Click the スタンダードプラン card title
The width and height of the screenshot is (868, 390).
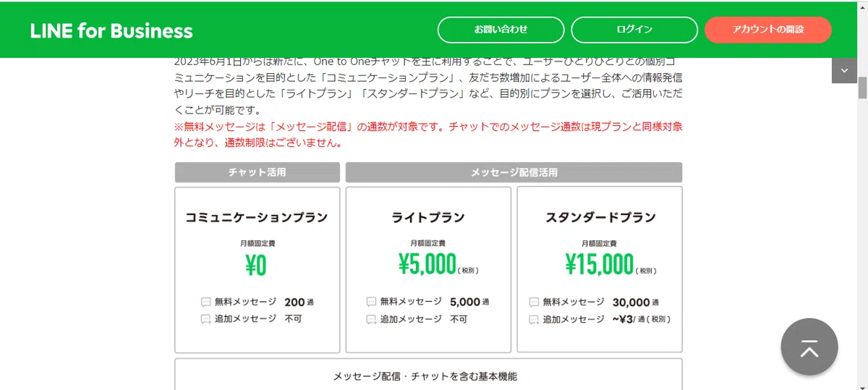(600, 217)
